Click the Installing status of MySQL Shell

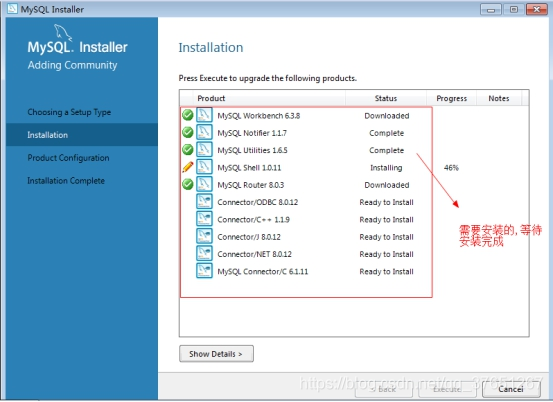[x=386, y=168]
